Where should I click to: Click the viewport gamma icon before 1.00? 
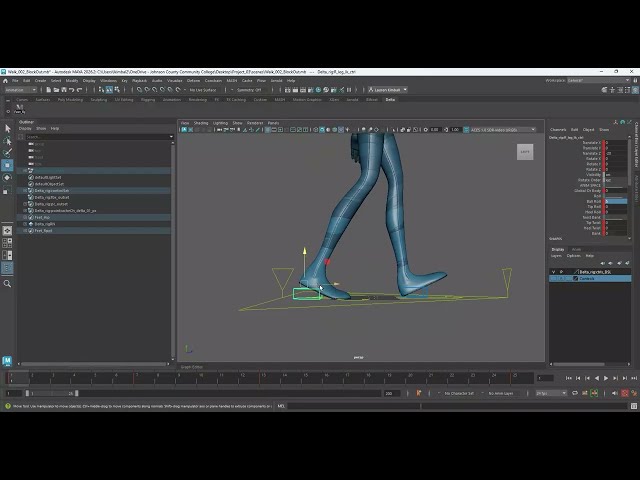click(446, 130)
